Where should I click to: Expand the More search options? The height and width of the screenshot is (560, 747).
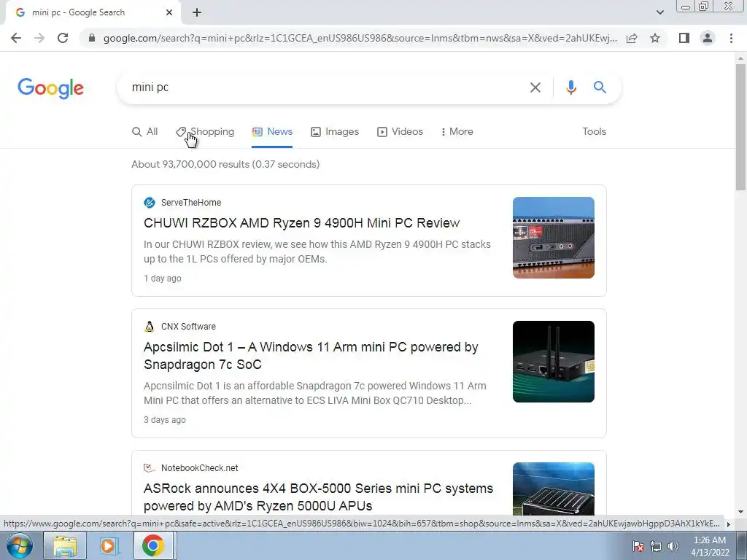pyautogui.click(x=457, y=132)
